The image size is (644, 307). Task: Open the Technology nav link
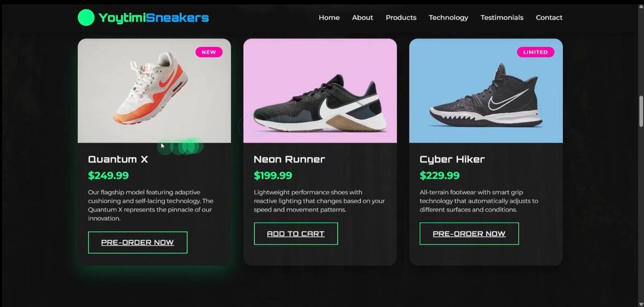click(448, 18)
